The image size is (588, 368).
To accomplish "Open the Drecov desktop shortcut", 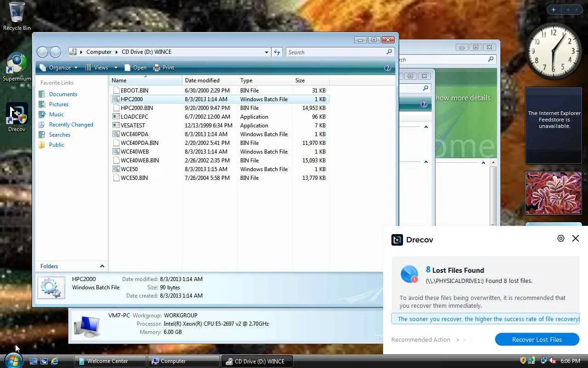I will click(17, 118).
